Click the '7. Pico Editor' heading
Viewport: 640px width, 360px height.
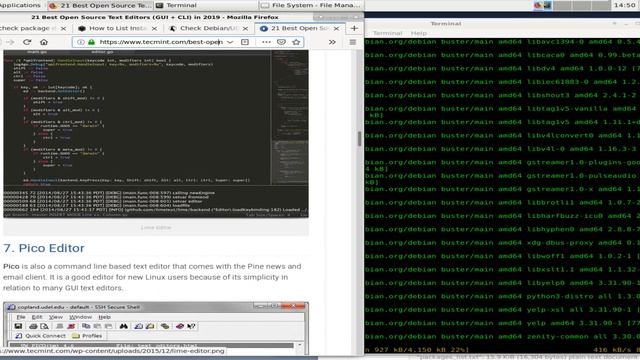(x=44, y=248)
